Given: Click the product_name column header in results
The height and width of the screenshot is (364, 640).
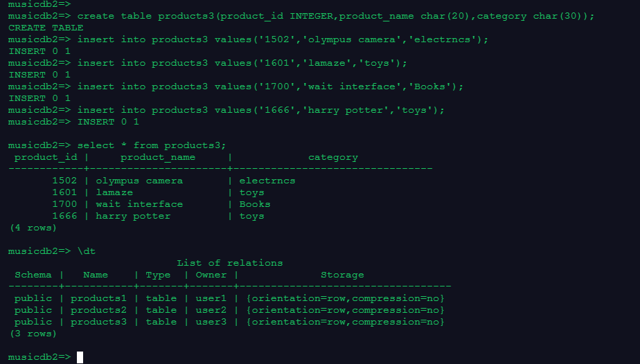Looking at the screenshot, I should click(158, 157).
